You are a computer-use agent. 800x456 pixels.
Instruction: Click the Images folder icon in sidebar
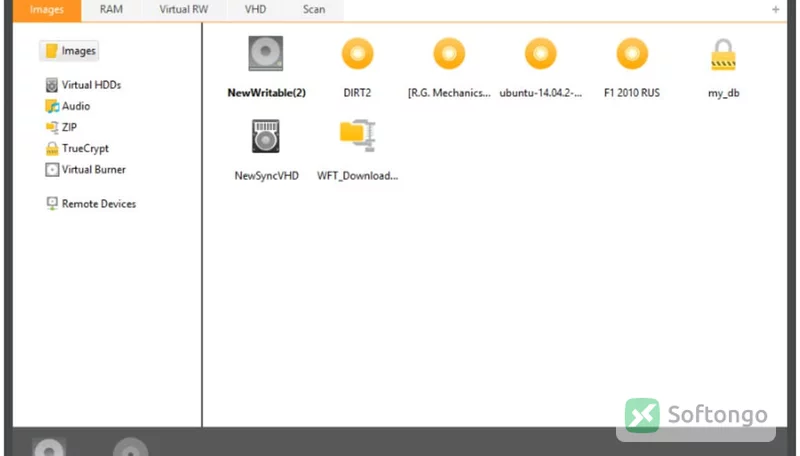[x=52, y=50]
